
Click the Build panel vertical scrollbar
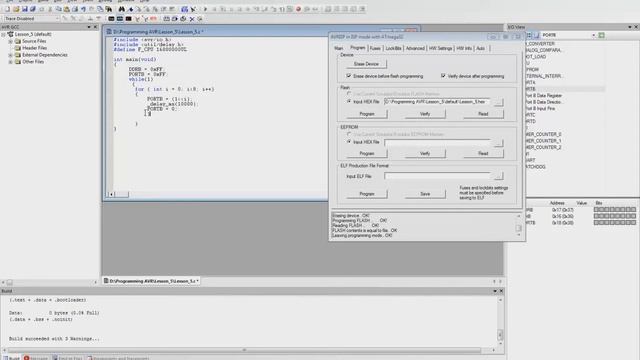[500, 322]
